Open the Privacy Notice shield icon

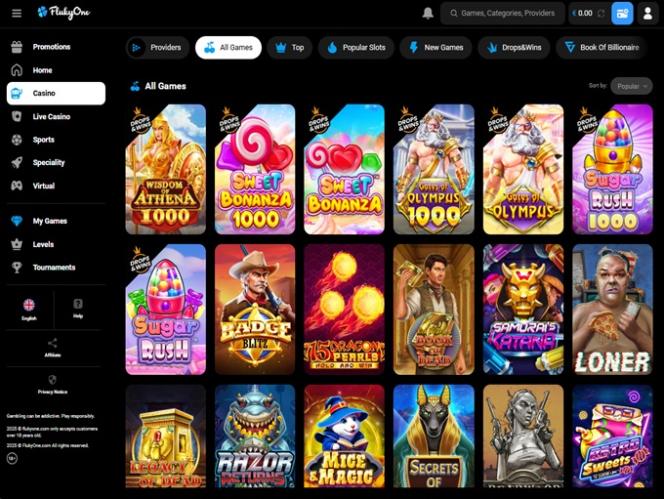click(53, 380)
